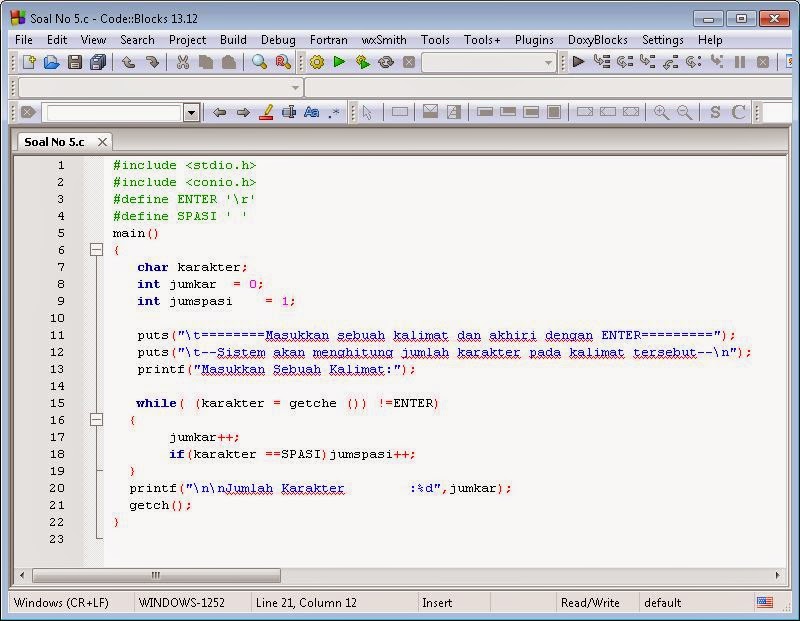Screen dimensions: 800x621
Task: Toggle Match case search option
Action: (311, 112)
